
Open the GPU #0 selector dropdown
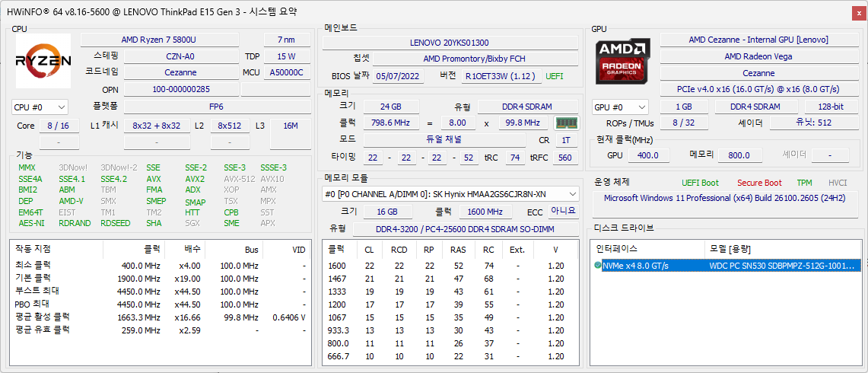pyautogui.click(x=621, y=107)
